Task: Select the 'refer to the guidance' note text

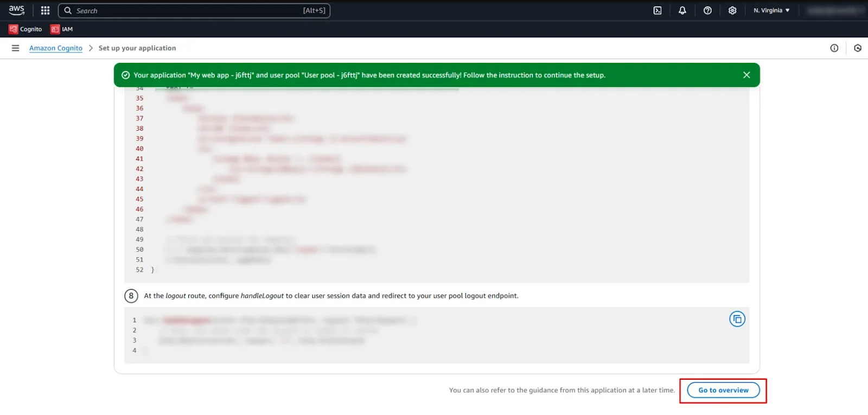Action: 562,390
